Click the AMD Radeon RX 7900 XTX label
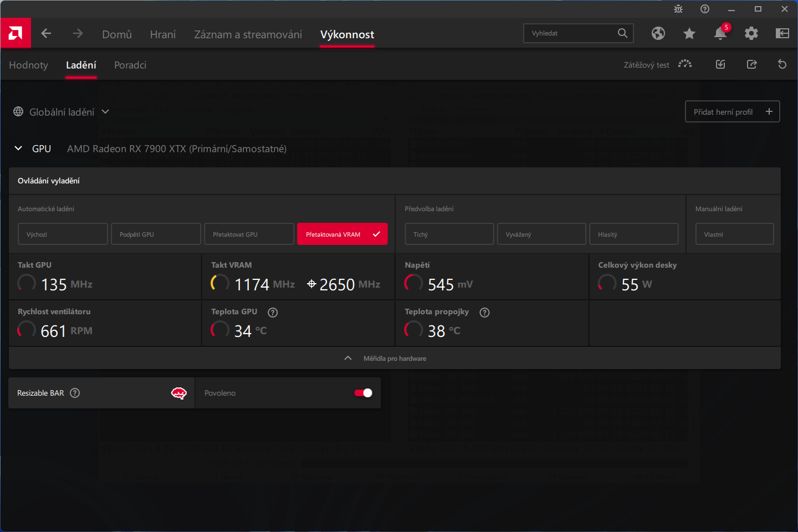This screenshot has width=798, height=532. 177,149
